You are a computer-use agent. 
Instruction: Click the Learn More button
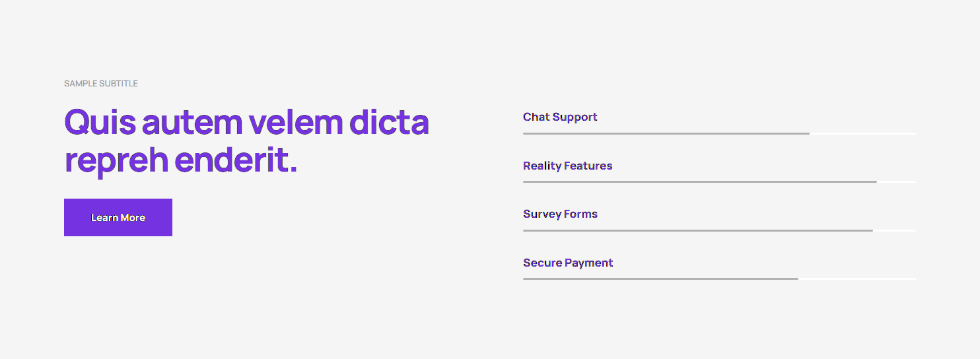coord(118,218)
